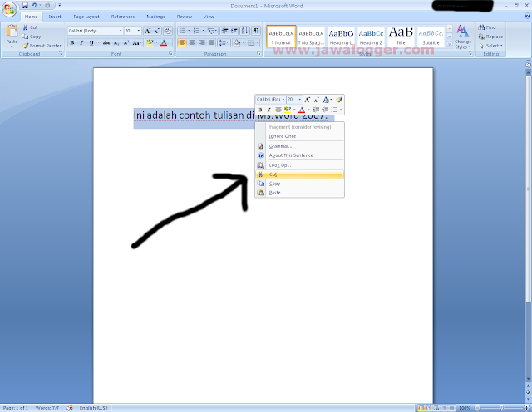The image size is (532, 412).
Task: Select Print Layout view button
Action: click(421, 408)
